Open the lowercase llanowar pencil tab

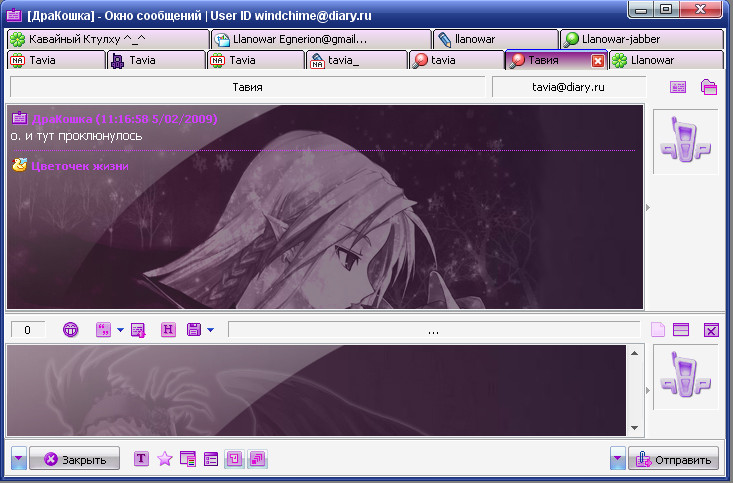coord(496,39)
